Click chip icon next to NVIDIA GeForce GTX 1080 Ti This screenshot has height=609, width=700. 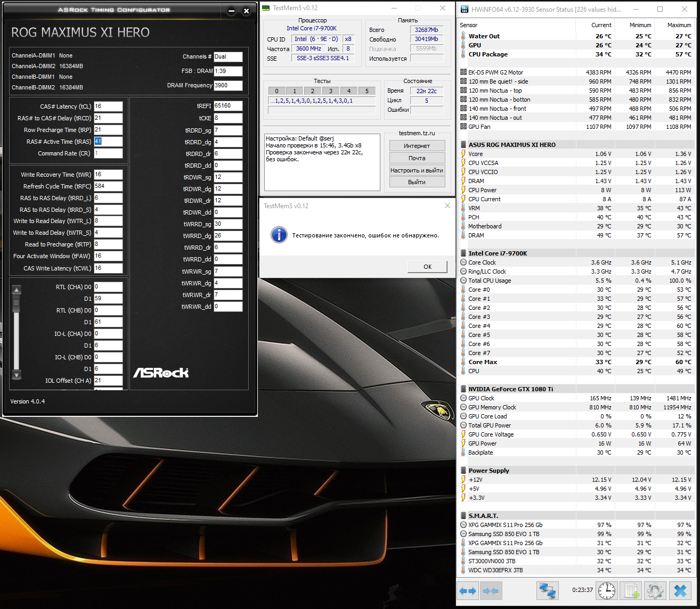[x=463, y=389]
